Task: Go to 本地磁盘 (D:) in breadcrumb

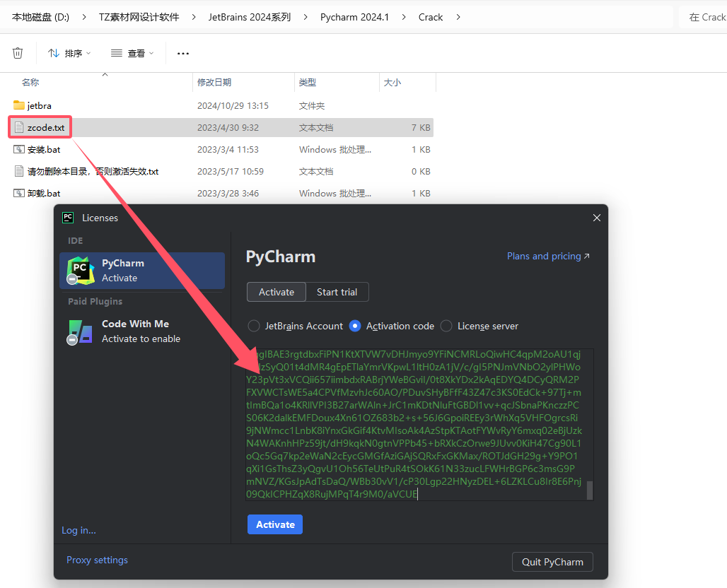Action: pyautogui.click(x=41, y=17)
